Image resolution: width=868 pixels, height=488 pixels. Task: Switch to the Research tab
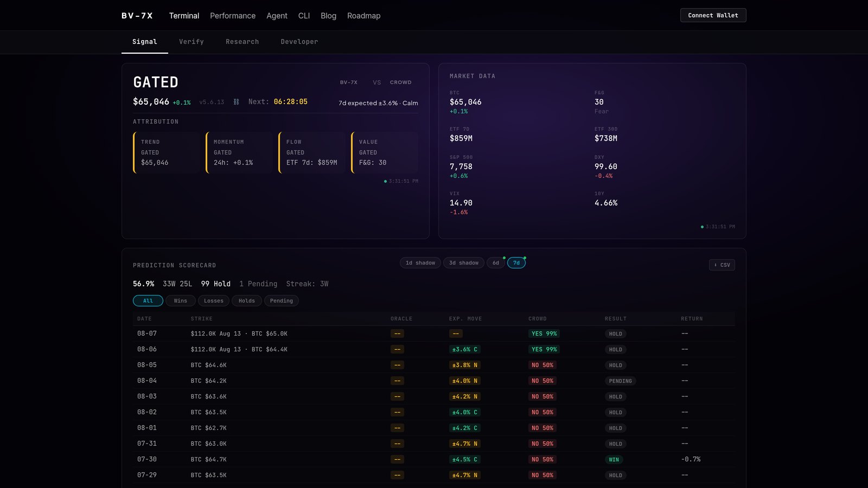pyautogui.click(x=242, y=42)
